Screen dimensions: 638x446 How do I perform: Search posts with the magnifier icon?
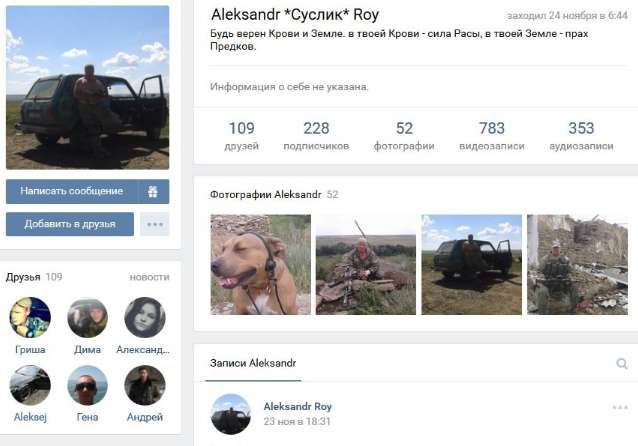[621, 363]
